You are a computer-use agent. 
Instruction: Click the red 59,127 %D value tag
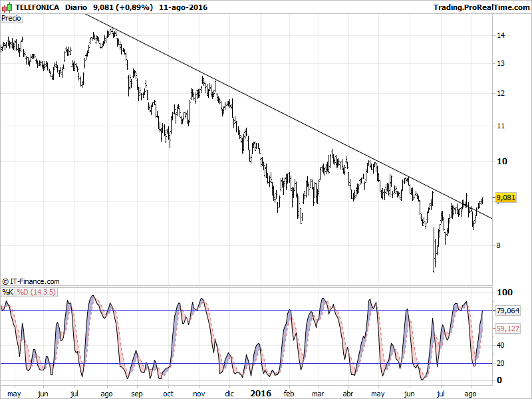click(x=507, y=329)
